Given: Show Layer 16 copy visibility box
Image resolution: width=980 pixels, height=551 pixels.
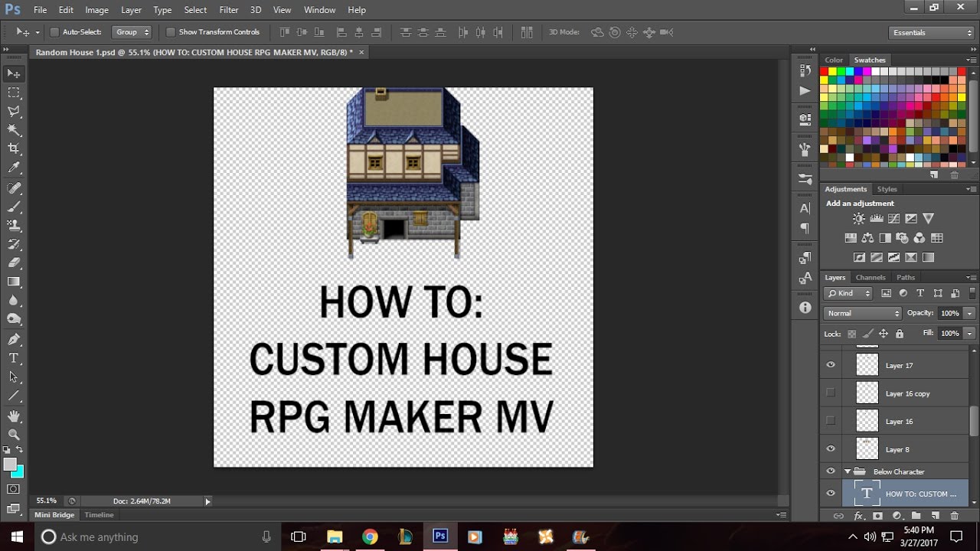Looking at the screenshot, I should click(831, 393).
